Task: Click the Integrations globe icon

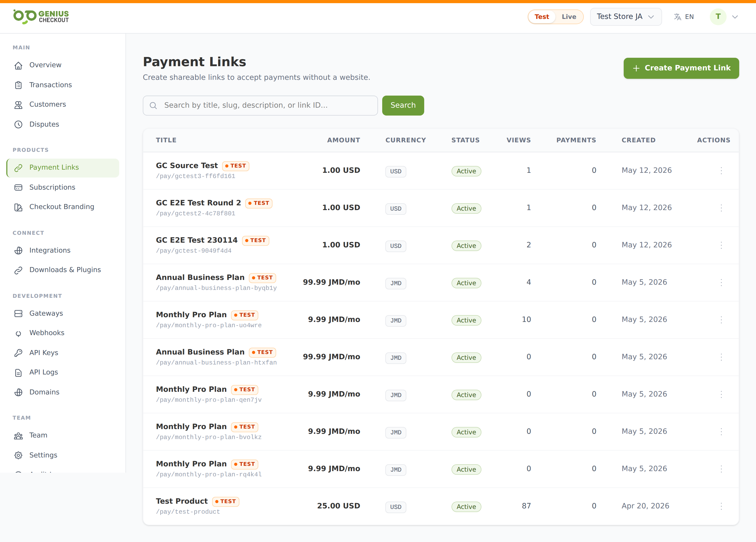Action: [18, 251]
